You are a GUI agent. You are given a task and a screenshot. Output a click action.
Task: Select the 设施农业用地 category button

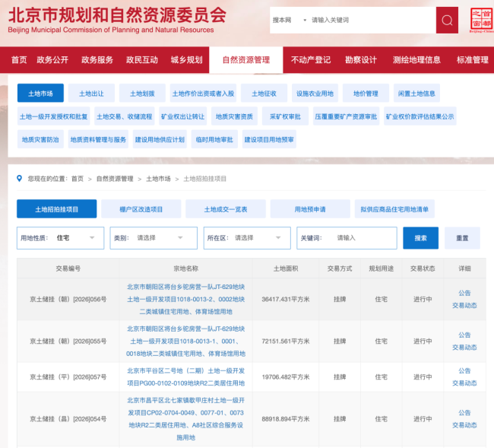pos(315,94)
